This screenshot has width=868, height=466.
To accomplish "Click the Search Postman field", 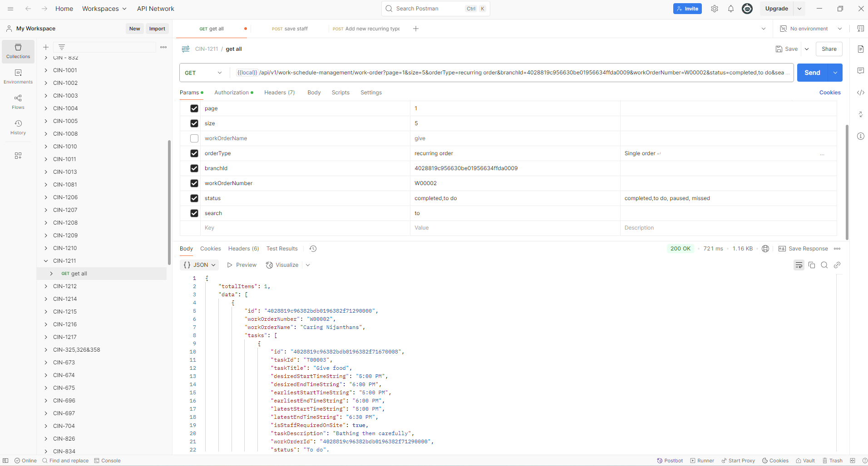I will pos(435,9).
